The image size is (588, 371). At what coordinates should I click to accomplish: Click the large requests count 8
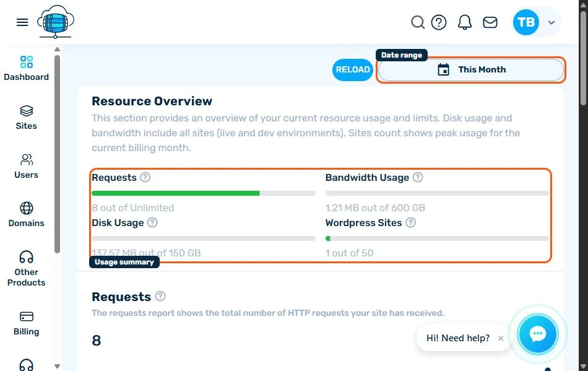[x=97, y=341]
